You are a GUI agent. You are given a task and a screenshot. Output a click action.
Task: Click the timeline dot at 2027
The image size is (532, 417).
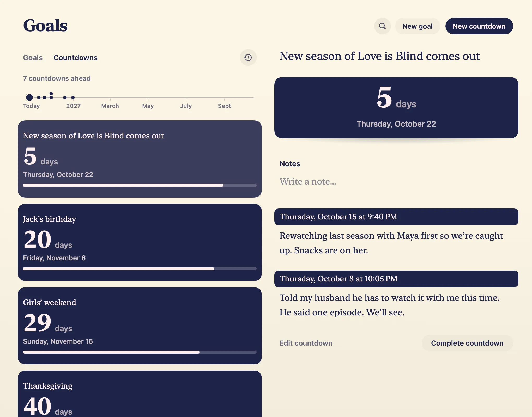point(73,97)
